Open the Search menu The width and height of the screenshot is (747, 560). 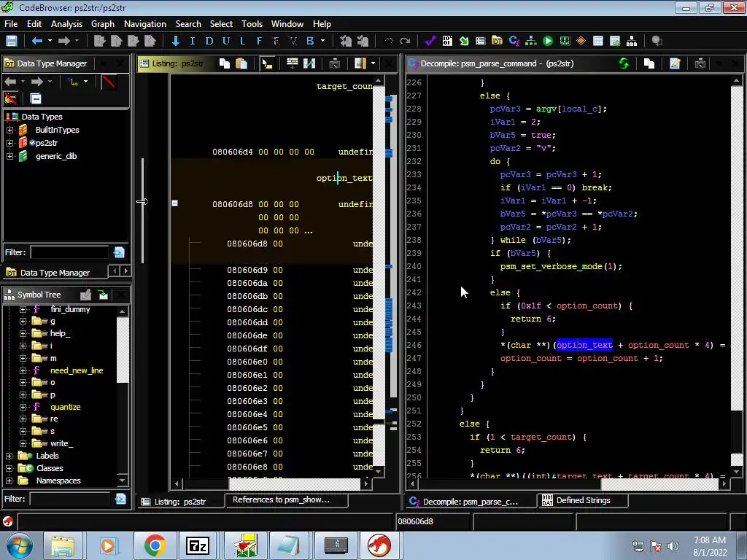[x=188, y=24]
